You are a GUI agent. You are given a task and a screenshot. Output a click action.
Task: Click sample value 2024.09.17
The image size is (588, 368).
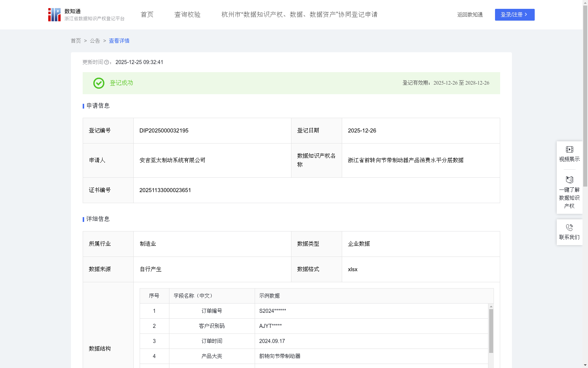click(272, 341)
